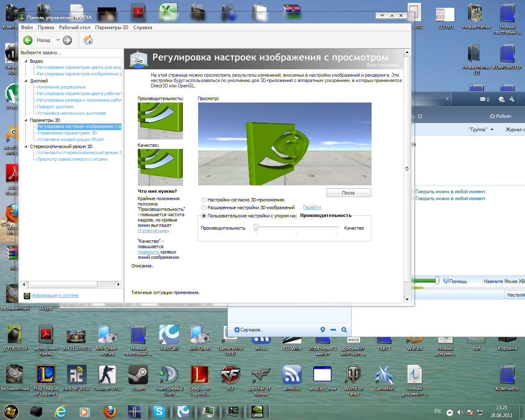
Task: Open Информация о системе link
Action: pyautogui.click(x=55, y=295)
